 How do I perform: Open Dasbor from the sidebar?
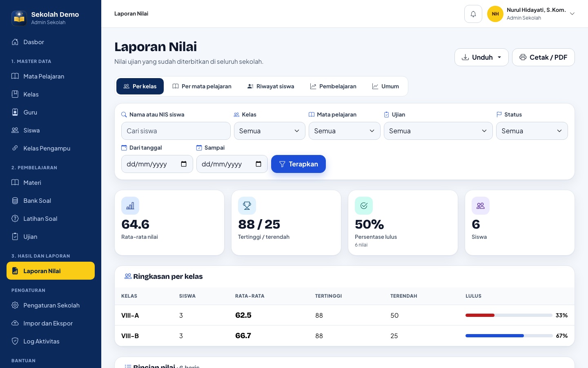51,42
